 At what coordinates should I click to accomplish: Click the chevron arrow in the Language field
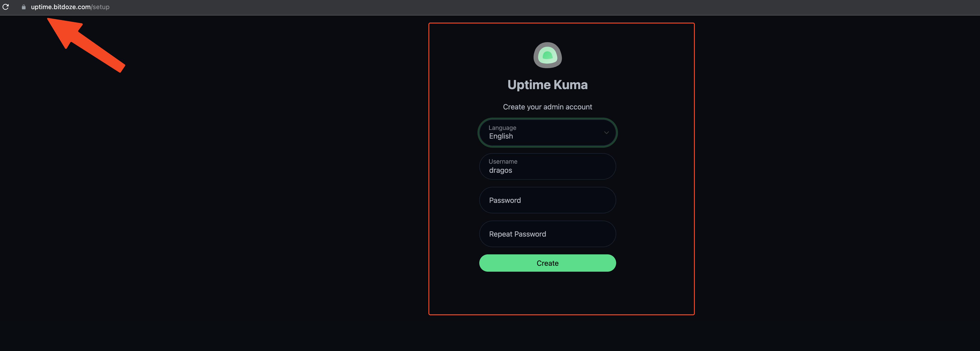(606, 133)
